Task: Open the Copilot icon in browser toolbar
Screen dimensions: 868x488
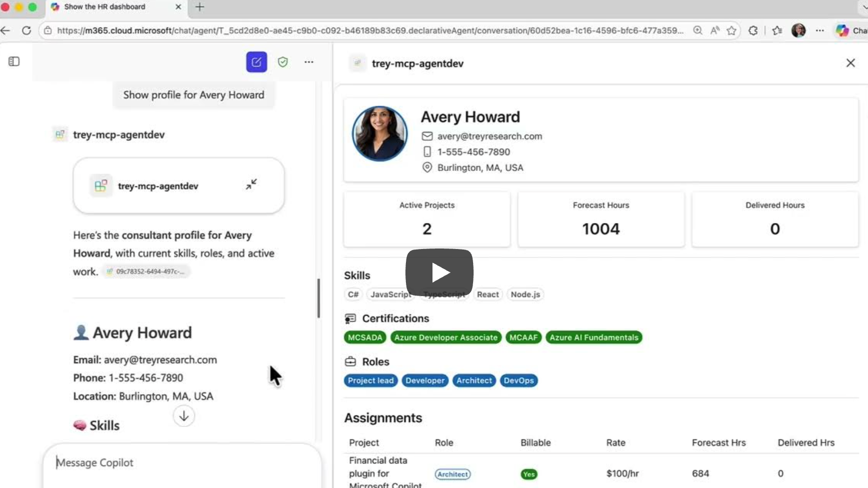Action: [842, 31]
